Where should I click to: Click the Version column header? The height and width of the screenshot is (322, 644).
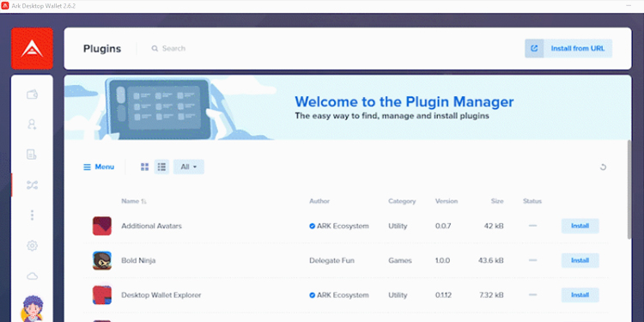447,201
